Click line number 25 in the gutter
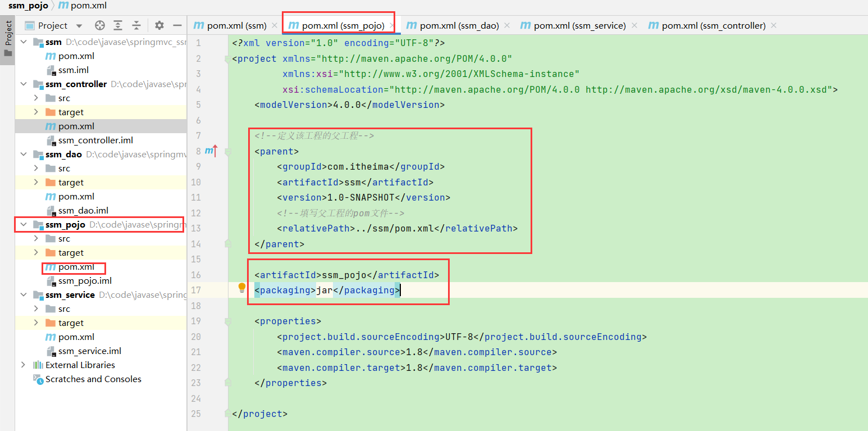Screen dimensions: 868x431 [x=196, y=414]
